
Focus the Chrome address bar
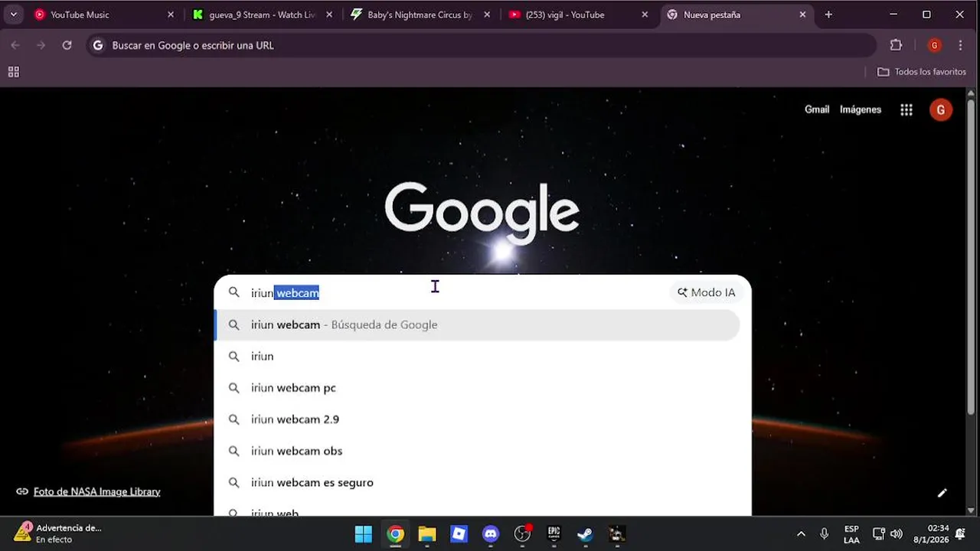(x=481, y=45)
